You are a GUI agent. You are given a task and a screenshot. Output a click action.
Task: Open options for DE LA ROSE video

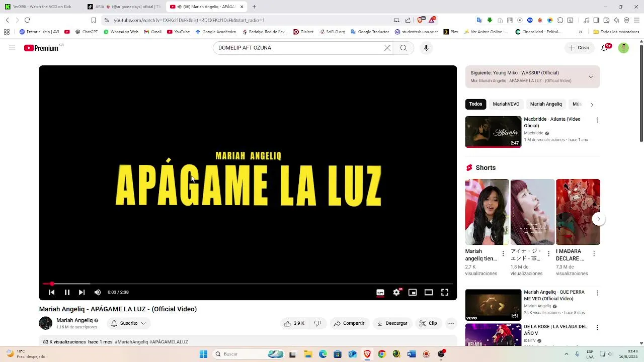pyautogui.click(x=597, y=327)
